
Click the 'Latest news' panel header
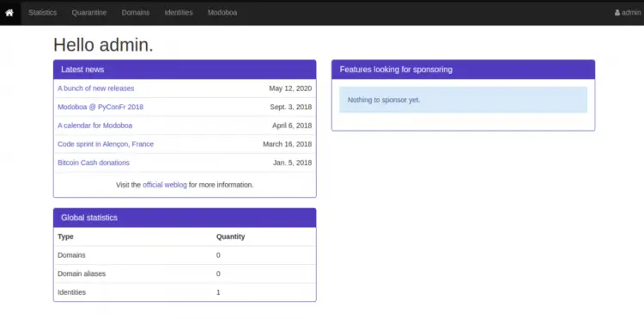[185, 70]
